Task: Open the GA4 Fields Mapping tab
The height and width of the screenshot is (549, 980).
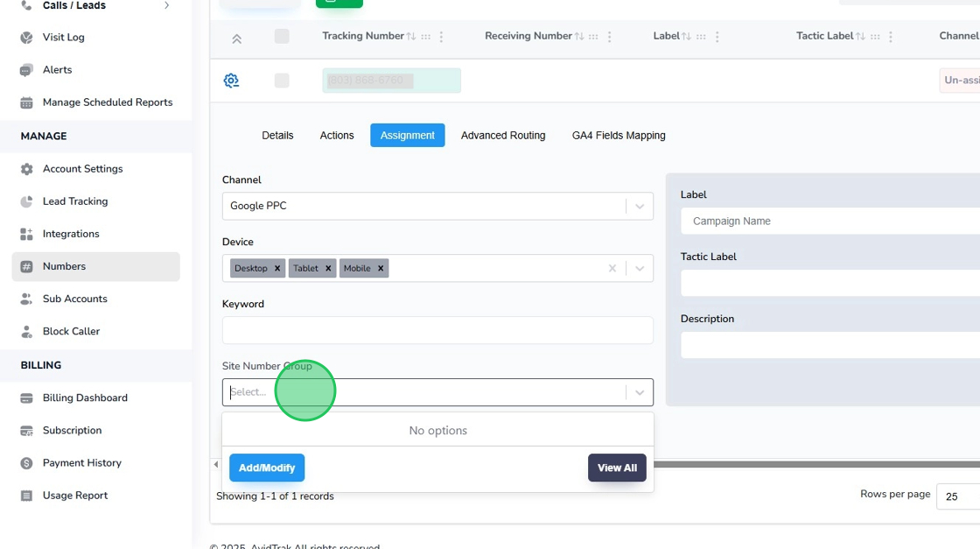Action: click(619, 135)
